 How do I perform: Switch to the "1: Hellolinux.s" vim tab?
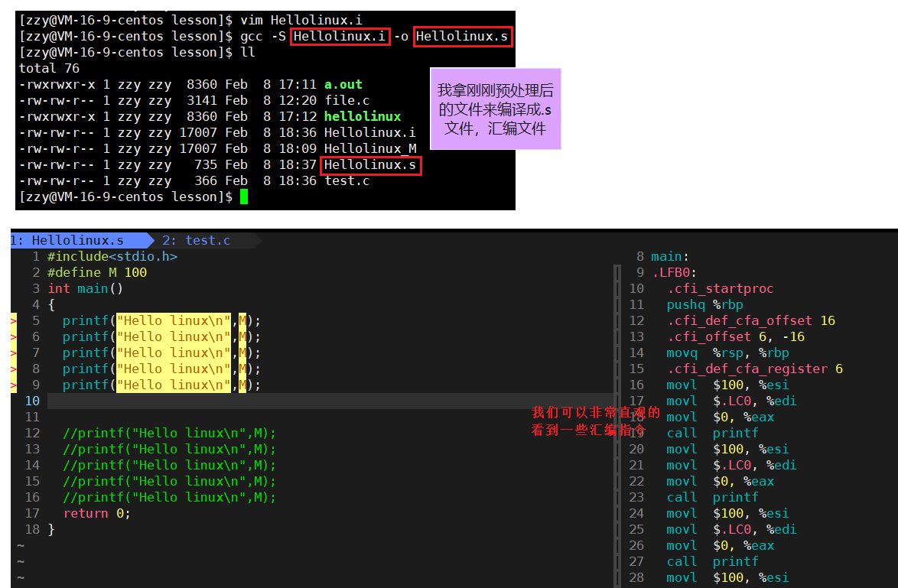tap(78, 240)
